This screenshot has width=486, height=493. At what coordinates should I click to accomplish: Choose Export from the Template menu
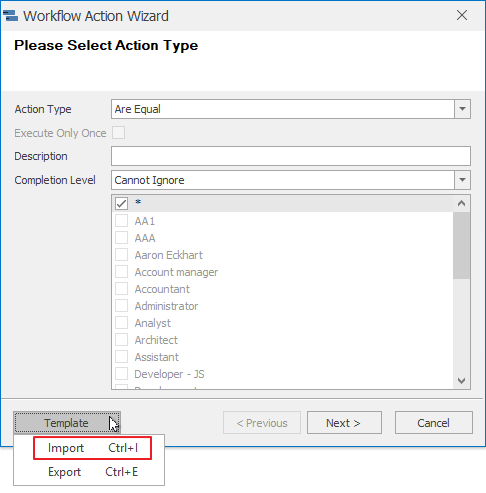[92, 472]
